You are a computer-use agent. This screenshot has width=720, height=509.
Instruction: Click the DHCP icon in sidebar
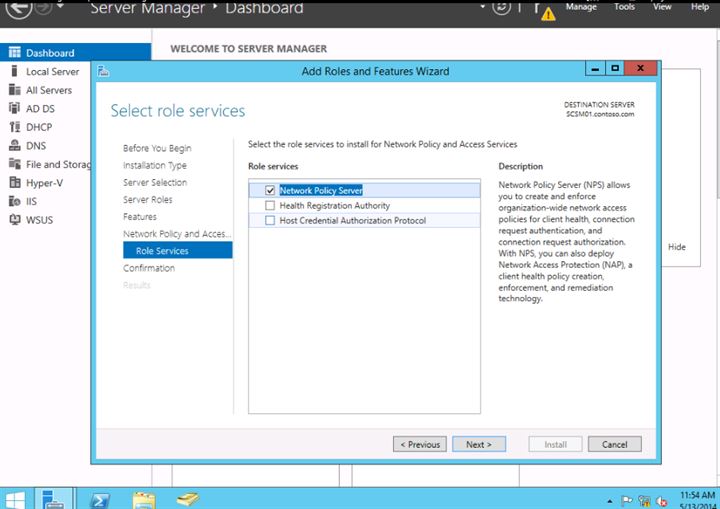[14, 127]
